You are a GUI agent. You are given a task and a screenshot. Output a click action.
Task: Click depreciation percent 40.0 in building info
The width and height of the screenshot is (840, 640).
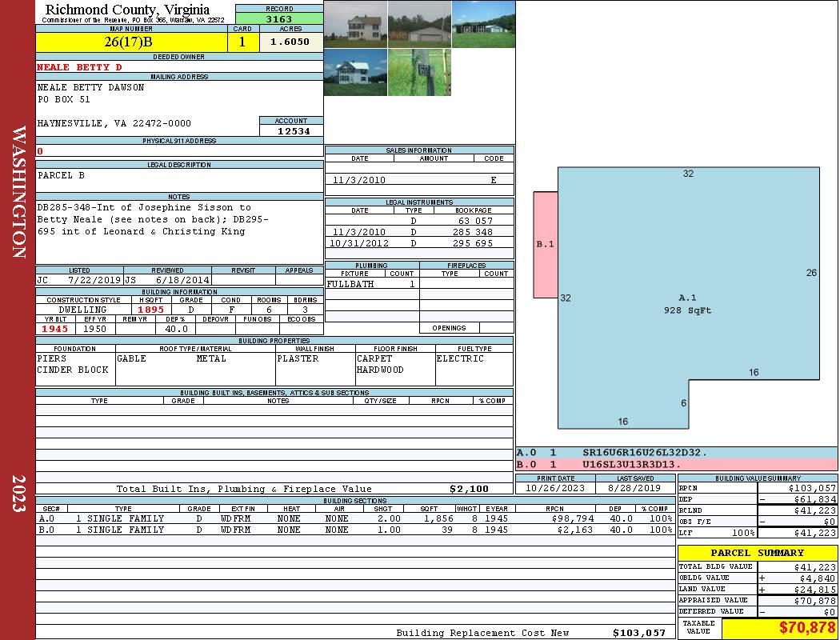(x=176, y=329)
